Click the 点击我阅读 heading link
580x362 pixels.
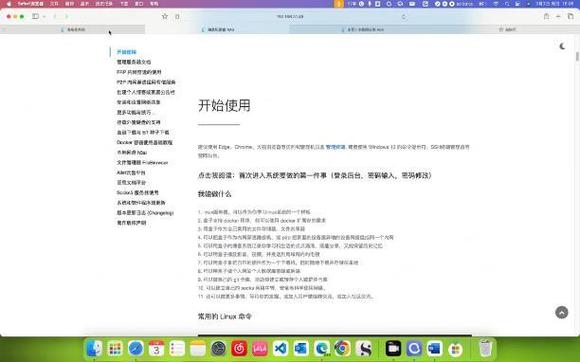[x=315, y=175]
